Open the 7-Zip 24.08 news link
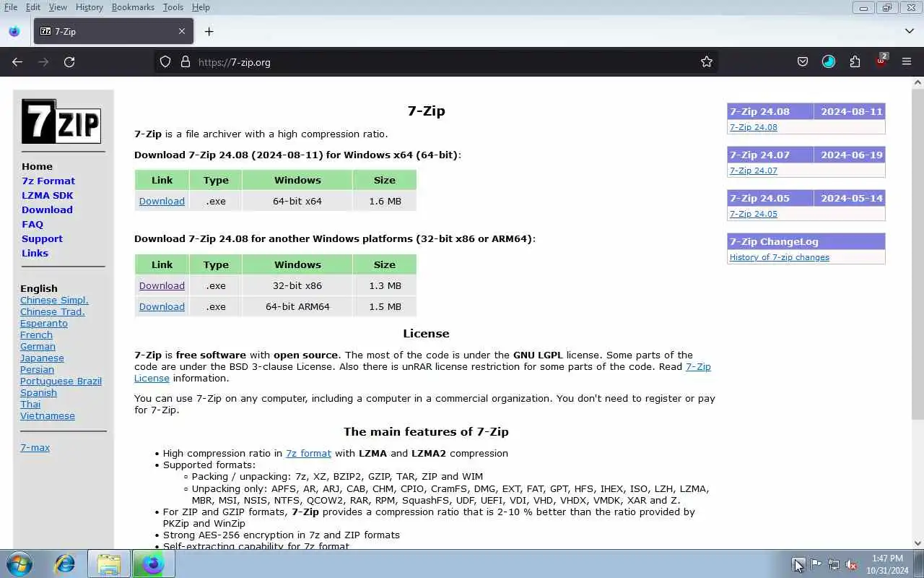The image size is (924, 578). point(753,127)
